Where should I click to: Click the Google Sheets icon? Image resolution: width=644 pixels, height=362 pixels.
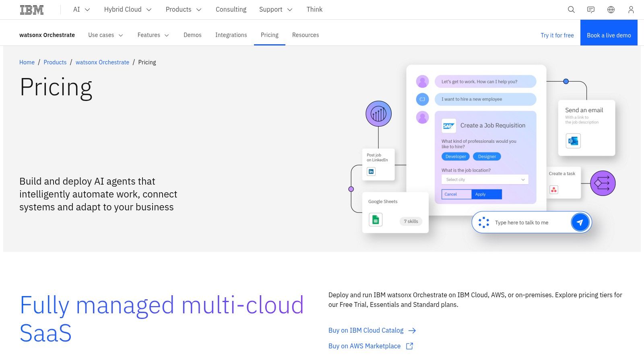[376, 220]
